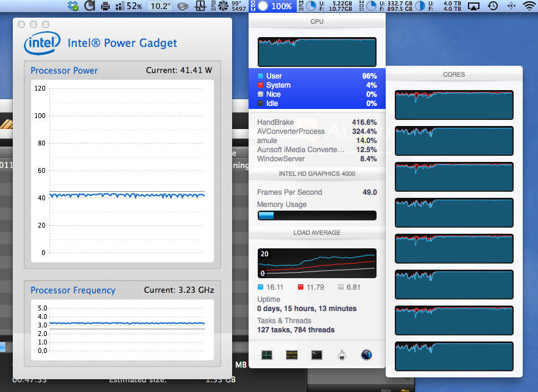
Task: Open Activity Monitor from iStat panel footer
Action: pyautogui.click(x=267, y=355)
